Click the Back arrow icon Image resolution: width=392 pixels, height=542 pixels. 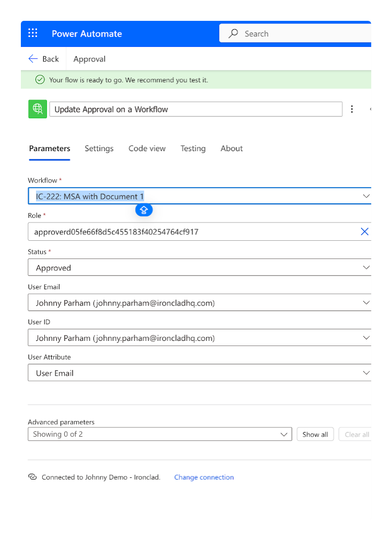(x=33, y=59)
